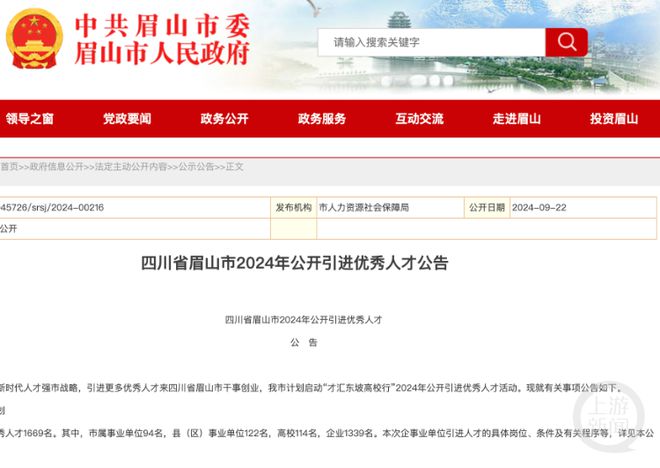
Task: Click the 中共眉山市委 site title
Action: click(163, 22)
